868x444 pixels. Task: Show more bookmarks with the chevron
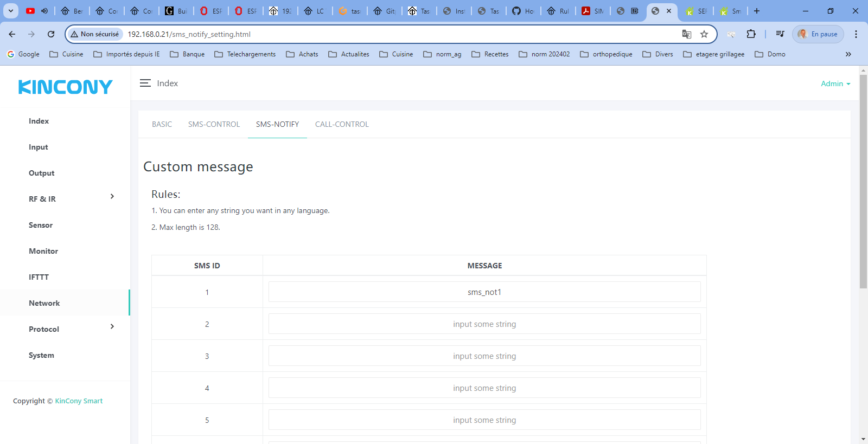pos(848,54)
